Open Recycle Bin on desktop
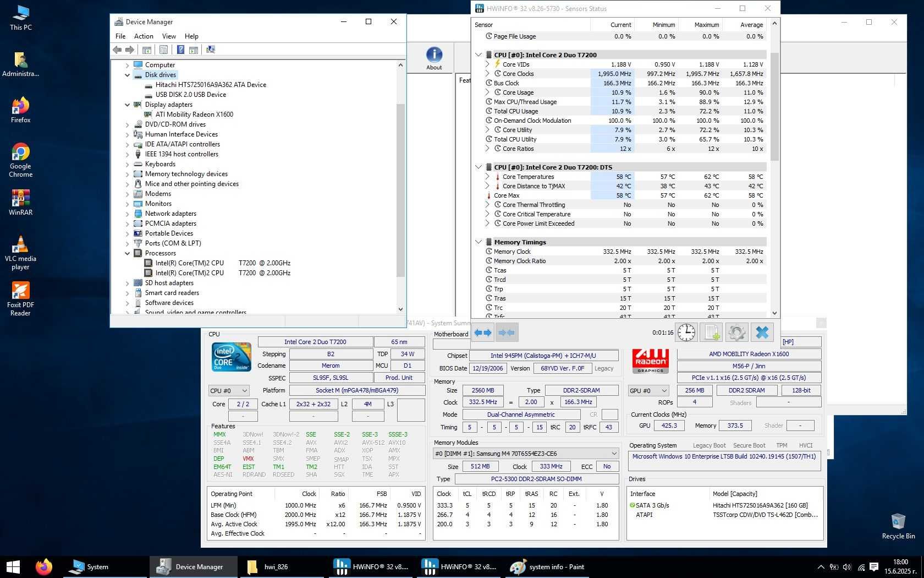Image resolution: width=924 pixels, height=578 pixels. point(898,526)
